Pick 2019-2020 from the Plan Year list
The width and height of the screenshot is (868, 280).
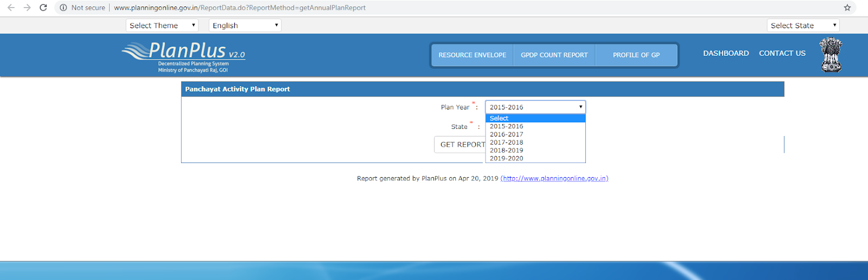click(535, 159)
